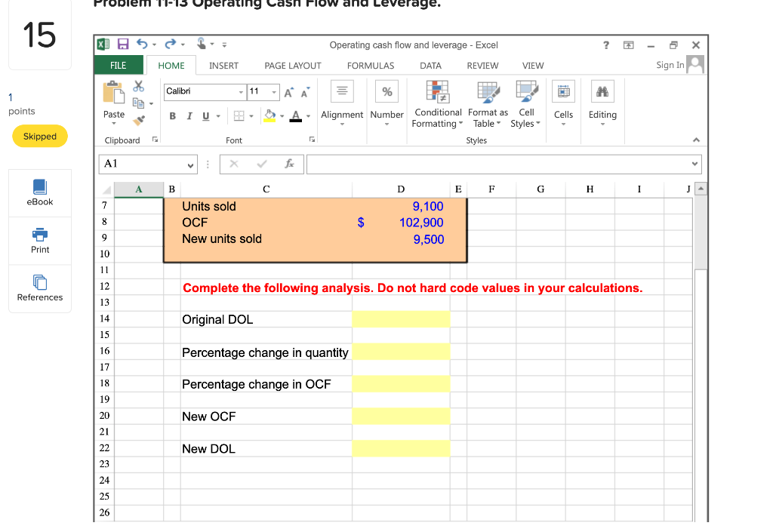Open the References panel
This screenshot has height=532, width=773.
click(39, 289)
